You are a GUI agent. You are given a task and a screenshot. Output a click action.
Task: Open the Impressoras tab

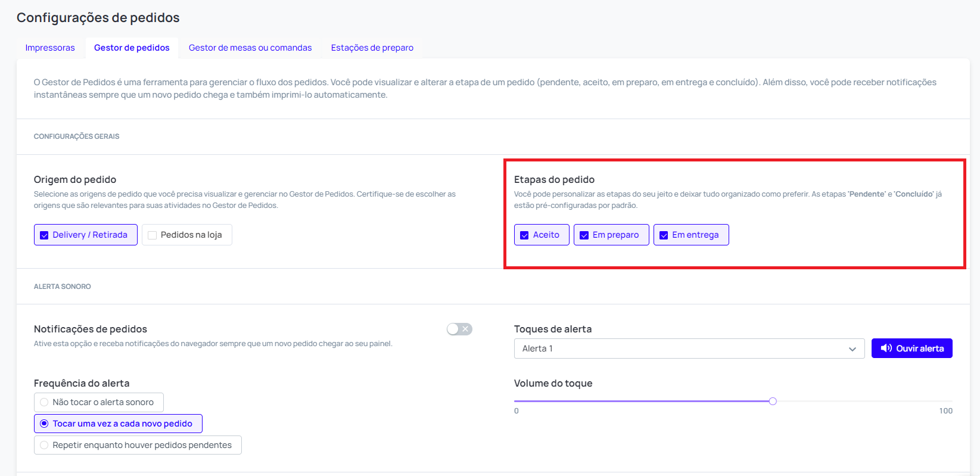50,48
